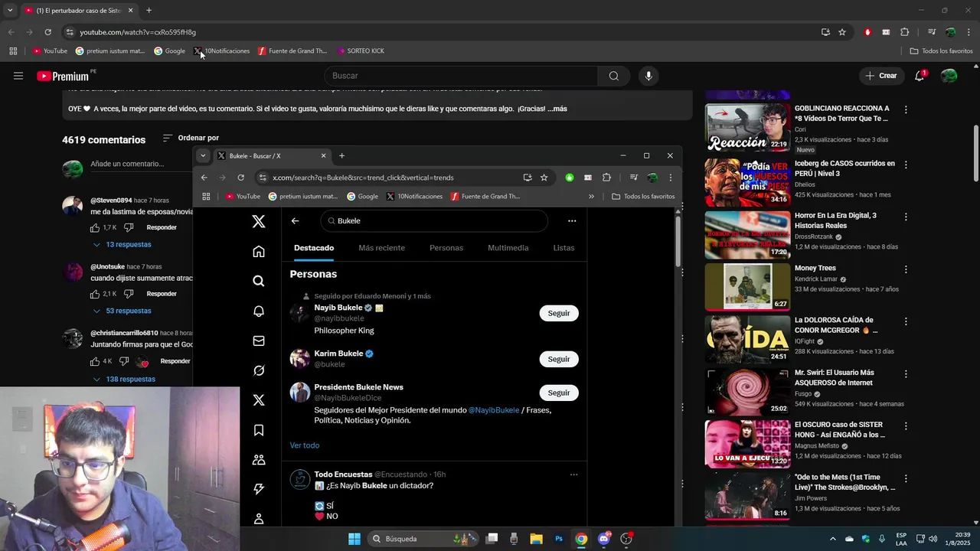Follow Karim Bukele with Seguir

(x=559, y=359)
